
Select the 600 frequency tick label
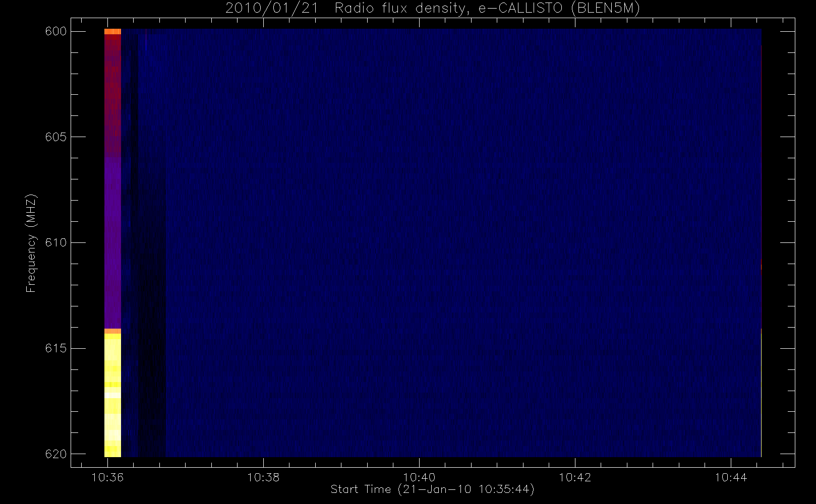[56, 31]
